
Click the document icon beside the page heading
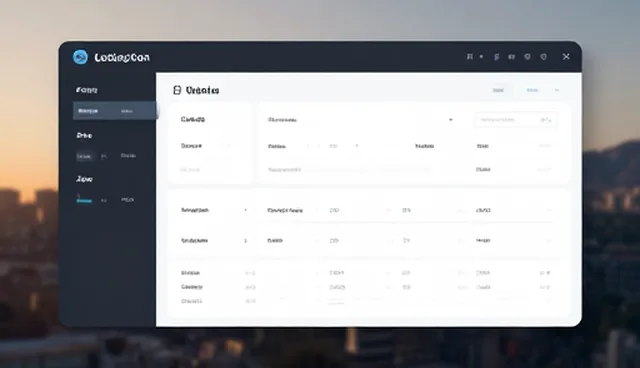pyautogui.click(x=177, y=90)
